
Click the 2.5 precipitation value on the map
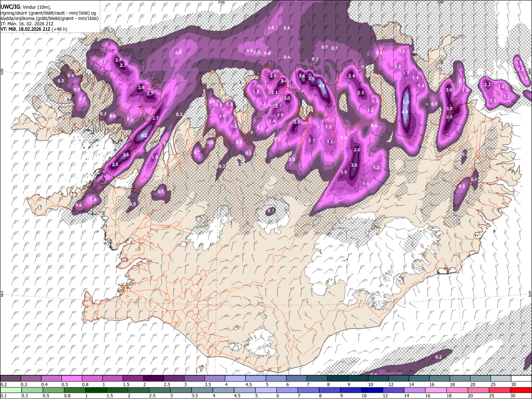click(x=361, y=93)
